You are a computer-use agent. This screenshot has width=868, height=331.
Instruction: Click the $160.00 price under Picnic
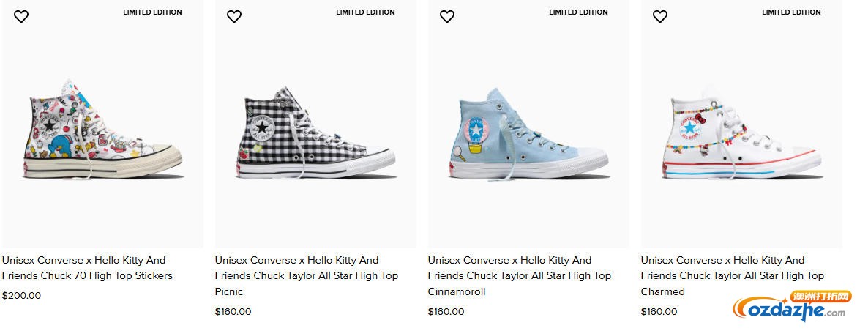point(233,311)
